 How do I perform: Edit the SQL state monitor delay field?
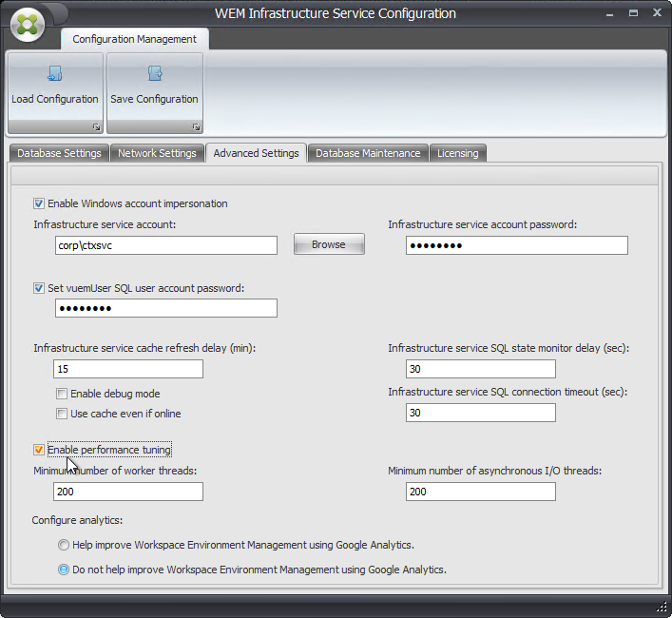[x=481, y=369]
